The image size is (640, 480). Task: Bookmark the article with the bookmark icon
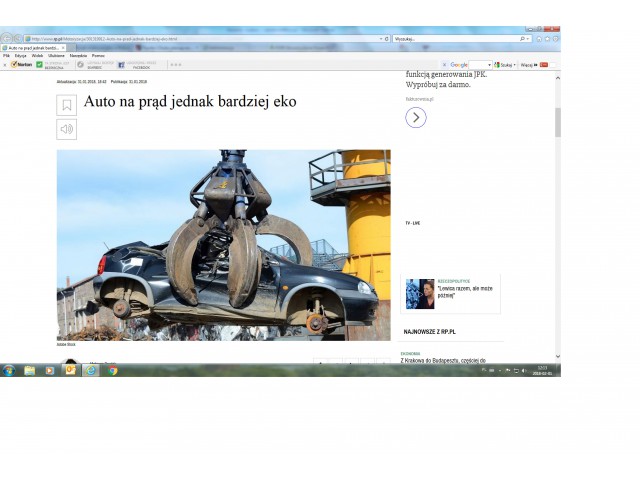(67, 105)
